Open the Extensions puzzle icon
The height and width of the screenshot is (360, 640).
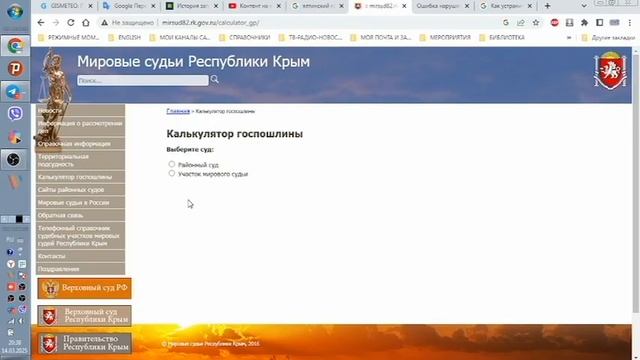coord(584,23)
